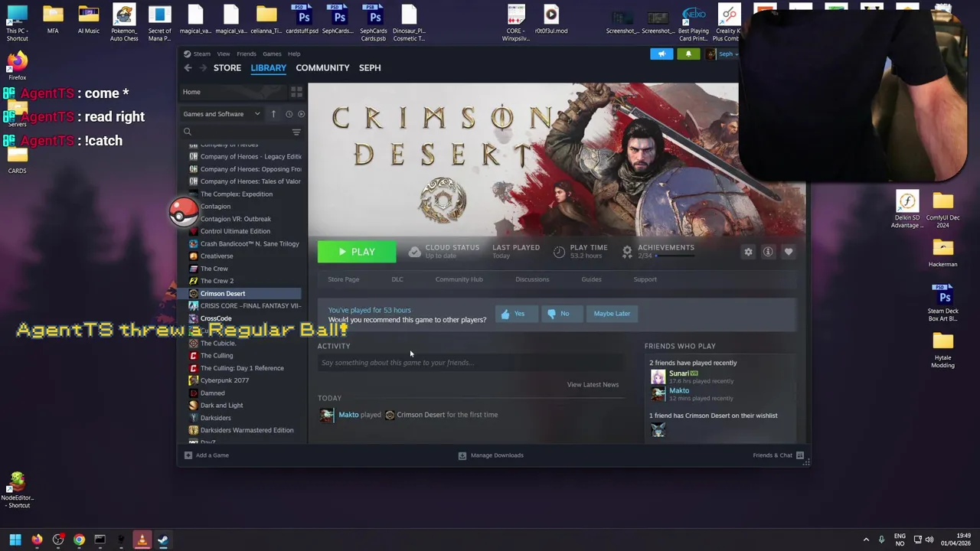The image size is (980, 551).
Task: Open the Discussions link
Action: 532,279
